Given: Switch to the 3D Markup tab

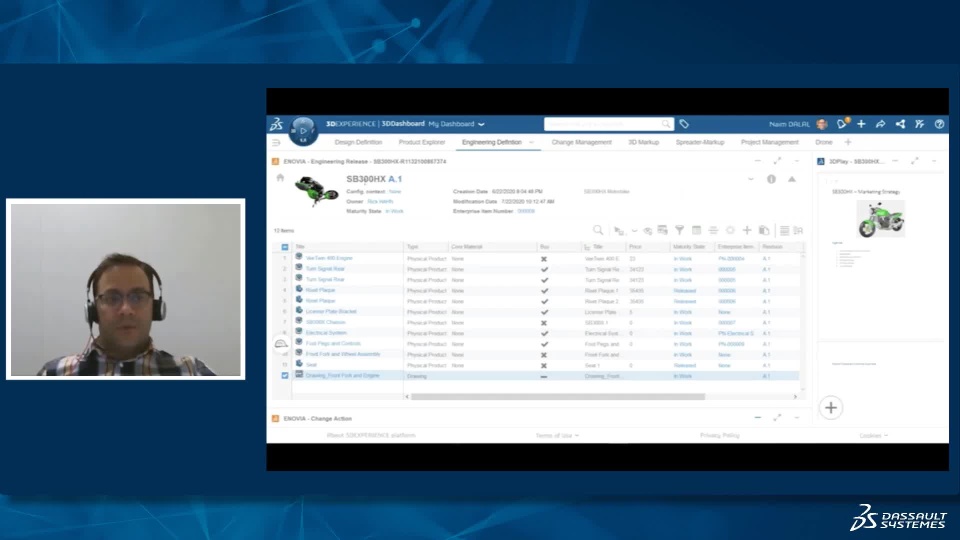Looking at the screenshot, I should [x=643, y=143].
